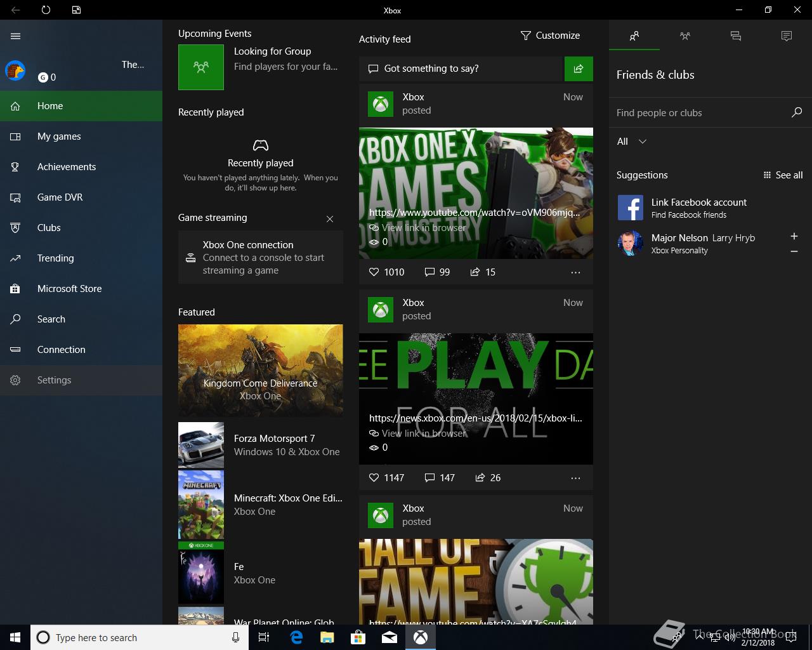Open Fe game thumbnail
The image size is (812, 650).
(201, 573)
